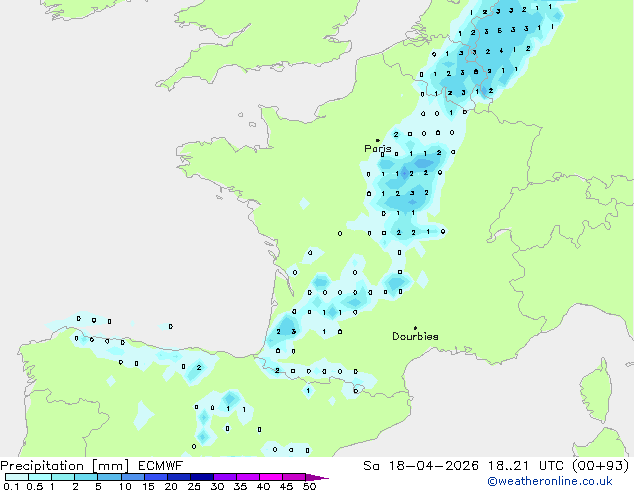Click the '18..21 UTC' time range
The width and height of the screenshot is (634, 490).
[526, 466]
